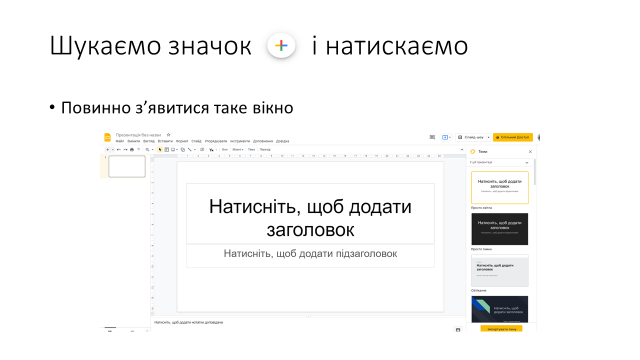Click the Themes panel palette icon
640x360 pixels.
point(473,151)
